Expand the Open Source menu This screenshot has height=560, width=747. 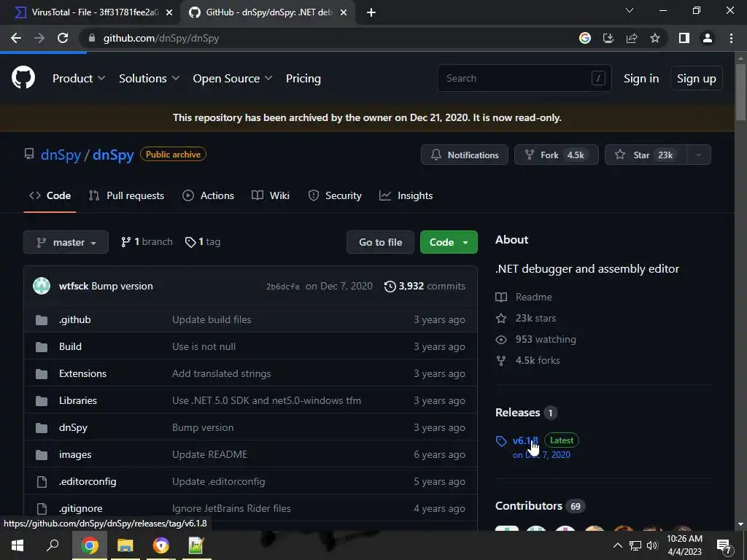pos(233,79)
